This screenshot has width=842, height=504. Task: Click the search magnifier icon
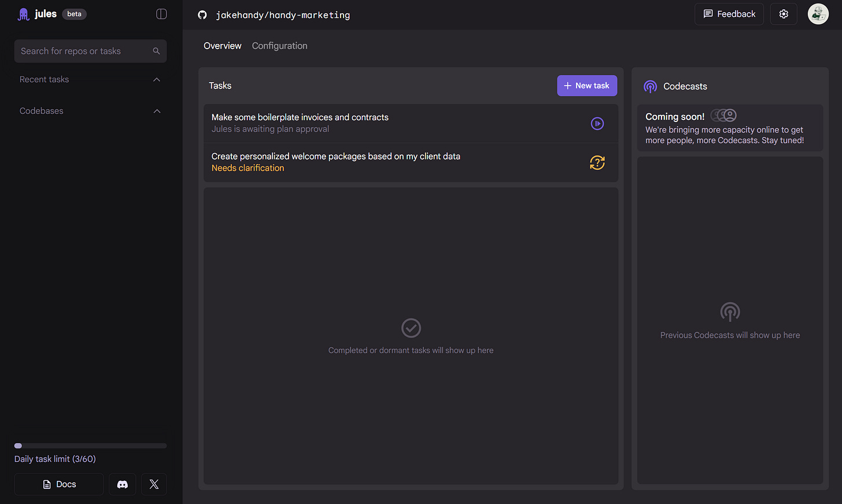pos(156,51)
